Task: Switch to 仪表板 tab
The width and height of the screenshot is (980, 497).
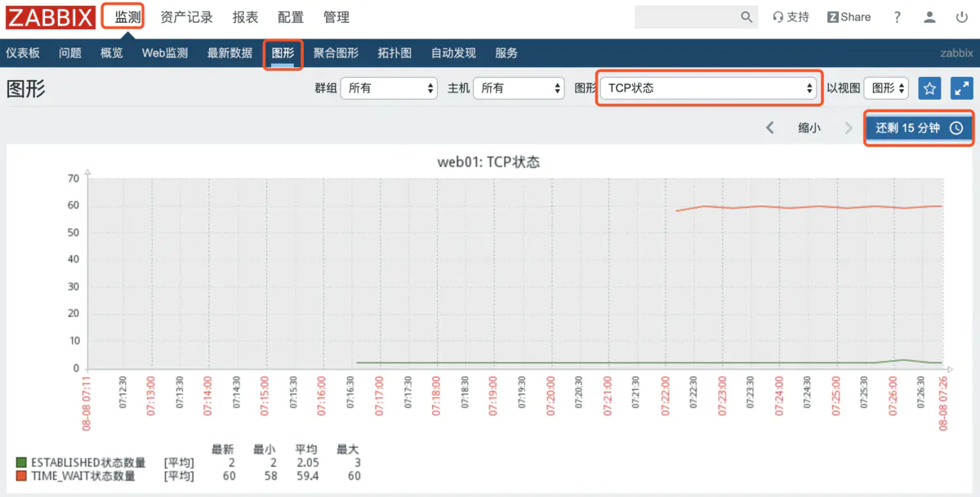Action: tap(23, 53)
